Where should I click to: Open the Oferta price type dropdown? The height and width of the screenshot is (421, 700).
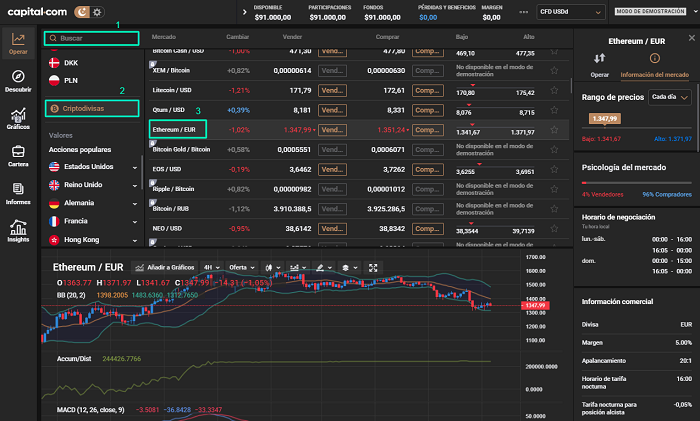tap(242, 267)
